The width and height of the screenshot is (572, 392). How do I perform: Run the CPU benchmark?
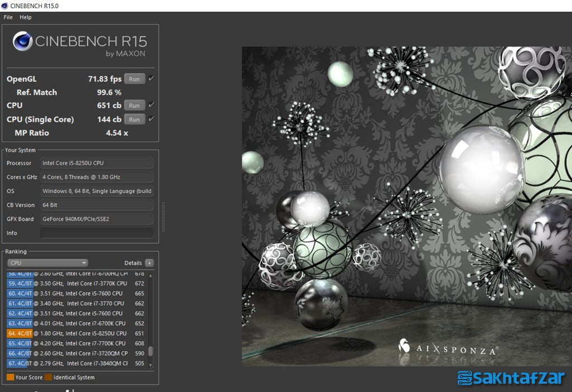click(134, 106)
